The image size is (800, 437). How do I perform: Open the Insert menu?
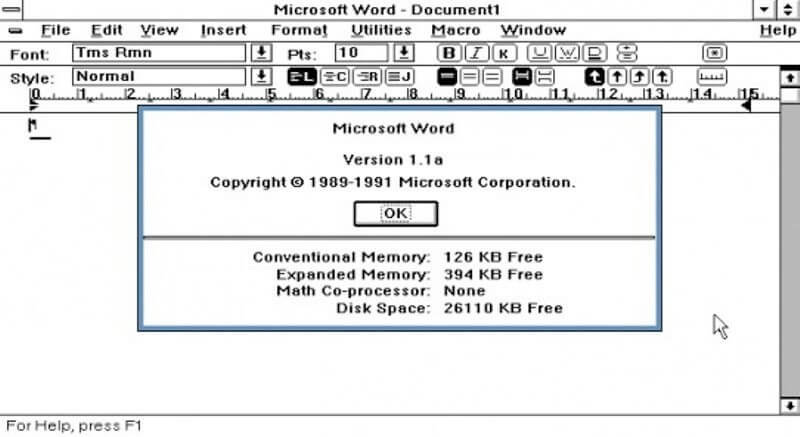click(223, 30)
